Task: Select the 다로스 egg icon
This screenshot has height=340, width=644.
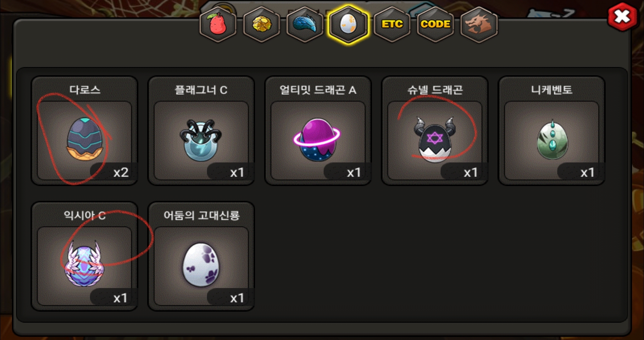Action: coord(85,139)
